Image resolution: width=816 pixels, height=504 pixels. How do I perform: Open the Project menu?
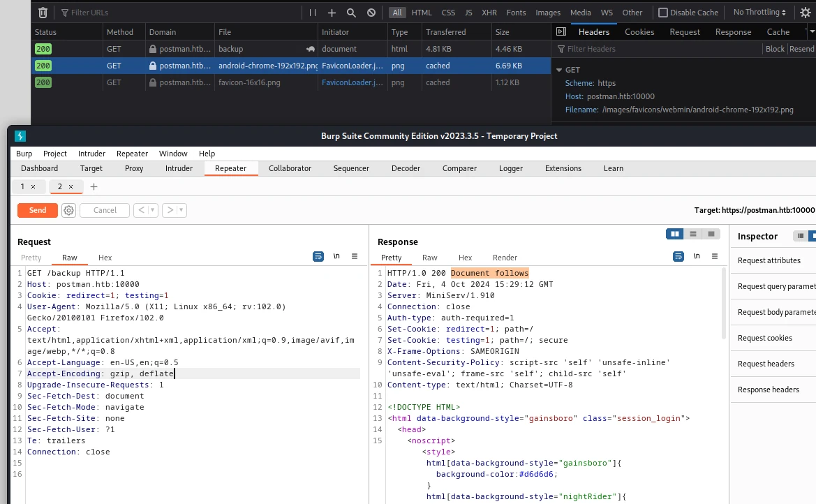click(54, 154)
